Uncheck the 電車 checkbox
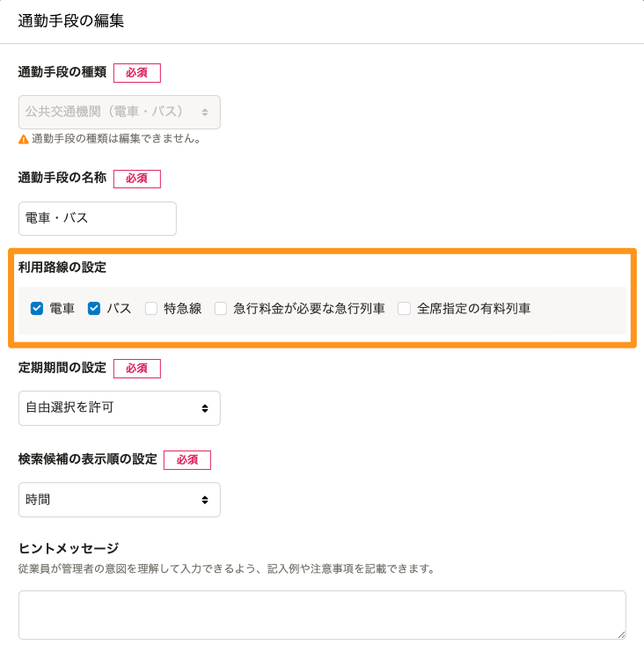Screen dimensions: 644x659 click(37, 309)
